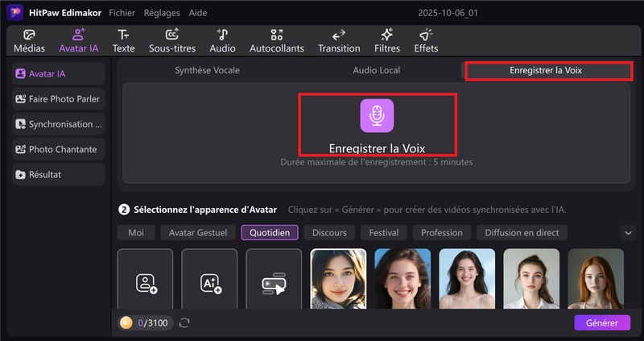Select the Texte tool icon

coord(123,41)
